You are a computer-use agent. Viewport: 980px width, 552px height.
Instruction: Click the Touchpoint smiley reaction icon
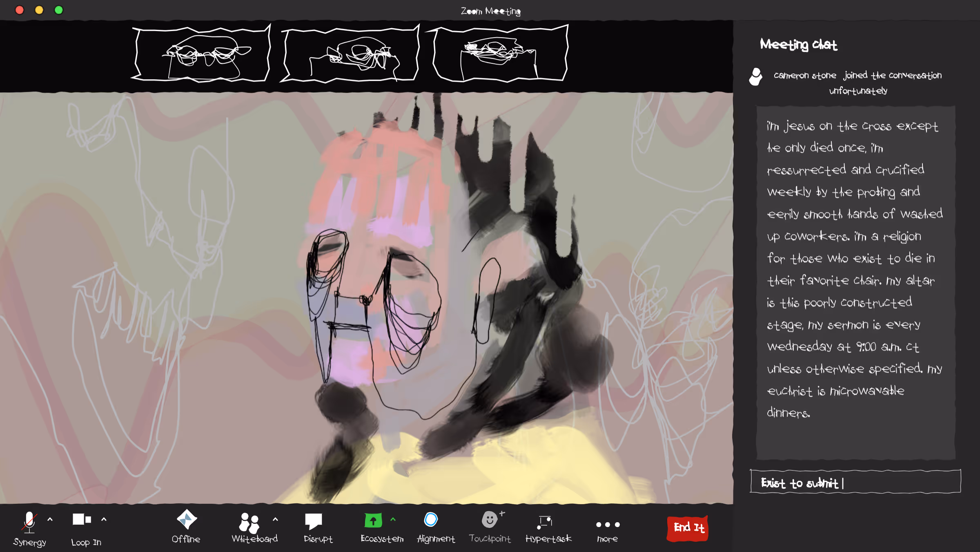pyautogui.click(x=490, y=520)
